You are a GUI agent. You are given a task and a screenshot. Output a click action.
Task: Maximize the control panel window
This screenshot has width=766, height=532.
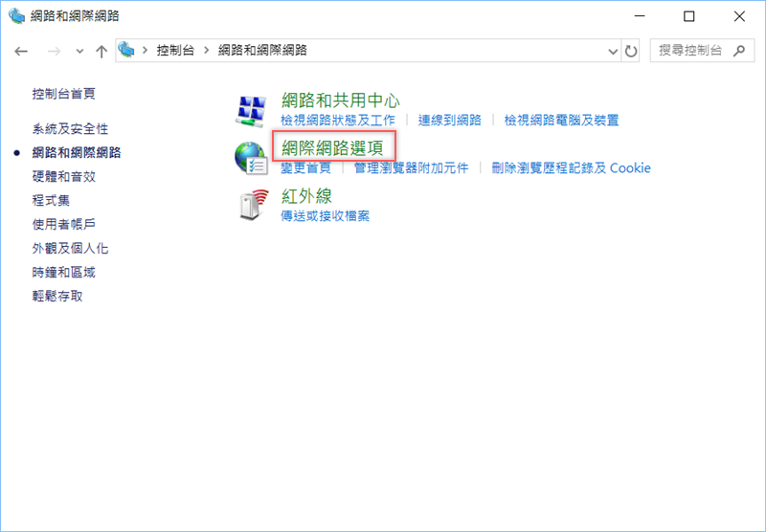[688, 16]
